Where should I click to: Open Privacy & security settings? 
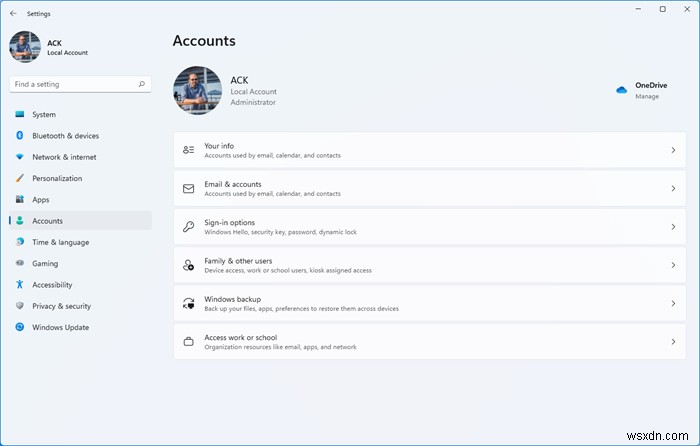pos(80,306)
